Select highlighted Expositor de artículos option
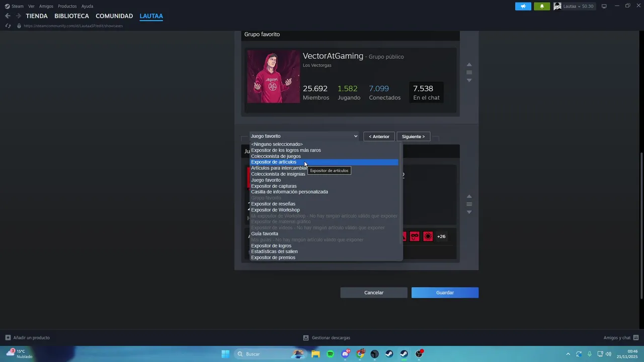 pyautogui.click(x=324, y=162)
